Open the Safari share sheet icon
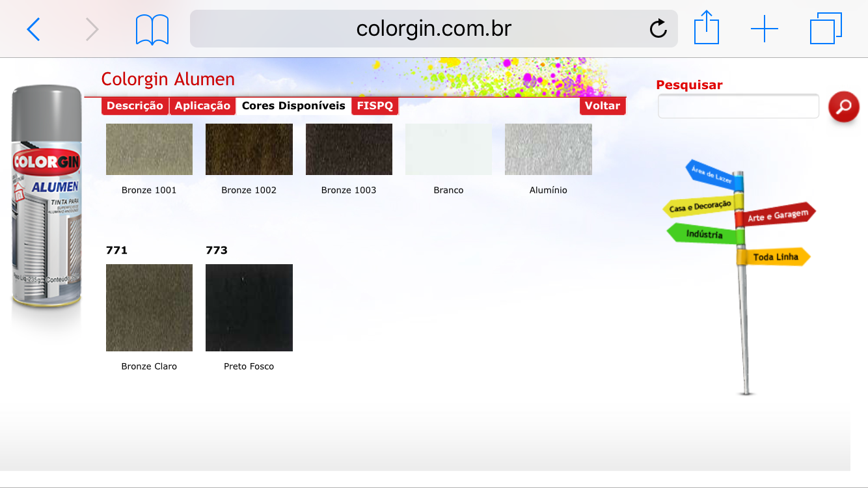868x488 pixels. (706, 28)
